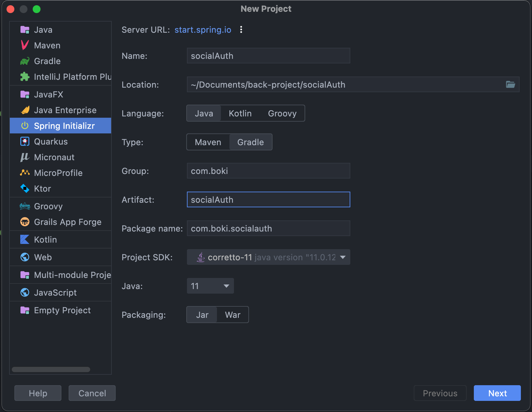Set language to Kotlin

(240, 113)
